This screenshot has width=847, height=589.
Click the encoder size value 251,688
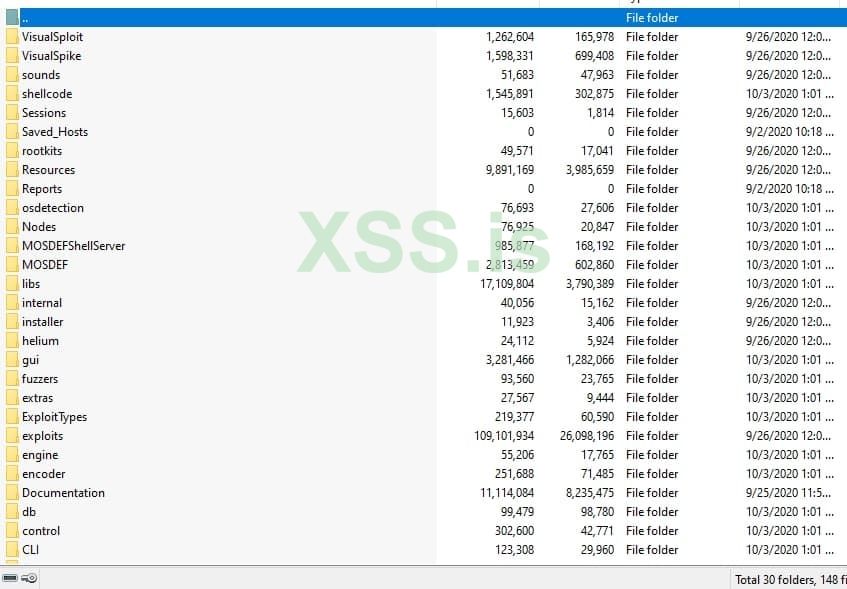(514, 473)
